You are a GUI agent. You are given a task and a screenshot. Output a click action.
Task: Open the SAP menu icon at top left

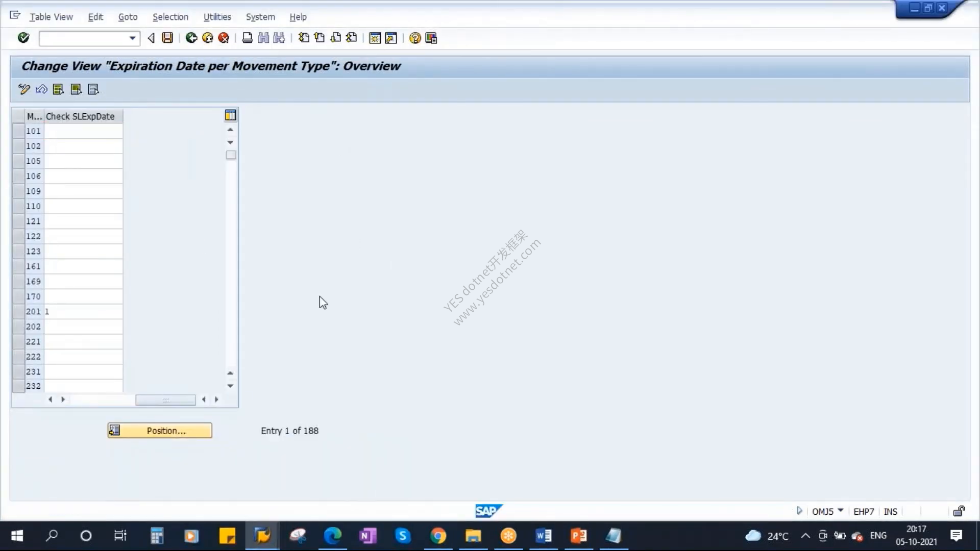[15, 15]
